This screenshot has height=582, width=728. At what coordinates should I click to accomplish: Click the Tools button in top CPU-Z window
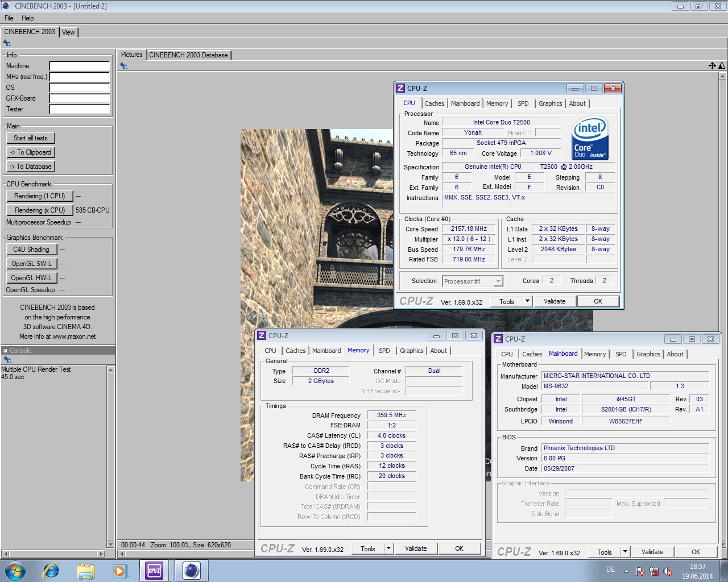point(506,302)
